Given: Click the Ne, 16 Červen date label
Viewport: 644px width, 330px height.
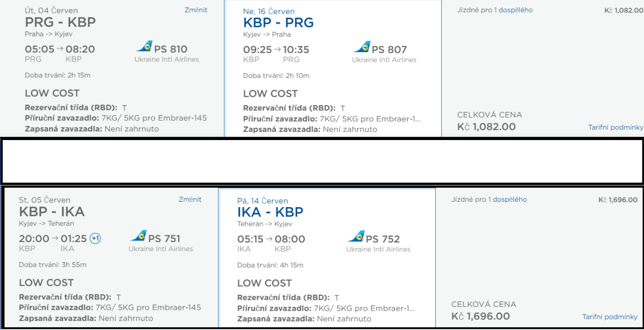Looking at the screenshot, I should [269, 11].
